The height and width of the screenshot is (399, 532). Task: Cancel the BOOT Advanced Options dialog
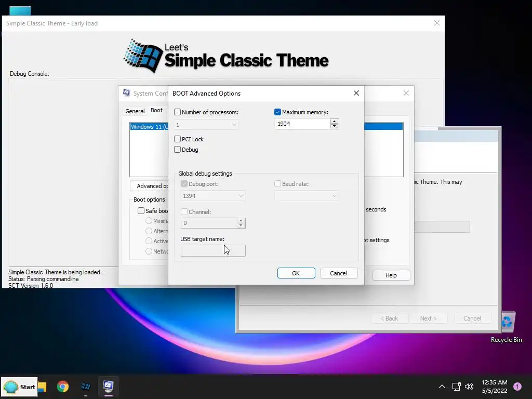pyautogui.click(x=338, y=273)
